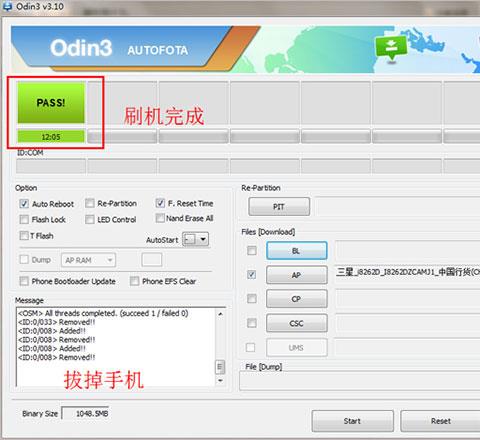Click message log scrollbar down arrow
Viewport: 480px width, 440px height.
click(220, 380)
